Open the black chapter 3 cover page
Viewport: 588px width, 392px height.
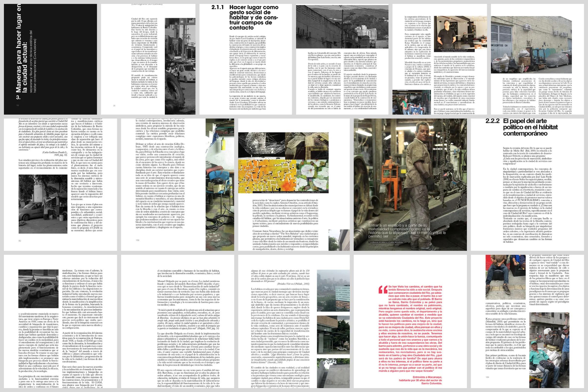click(50, 59)
